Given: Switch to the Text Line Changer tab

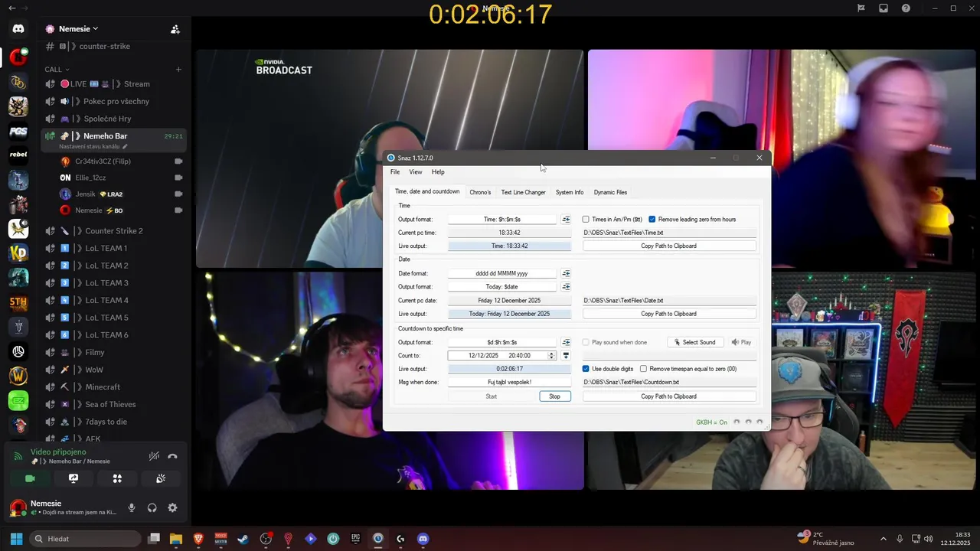Looking at the screenshot, I should [524, 192].
